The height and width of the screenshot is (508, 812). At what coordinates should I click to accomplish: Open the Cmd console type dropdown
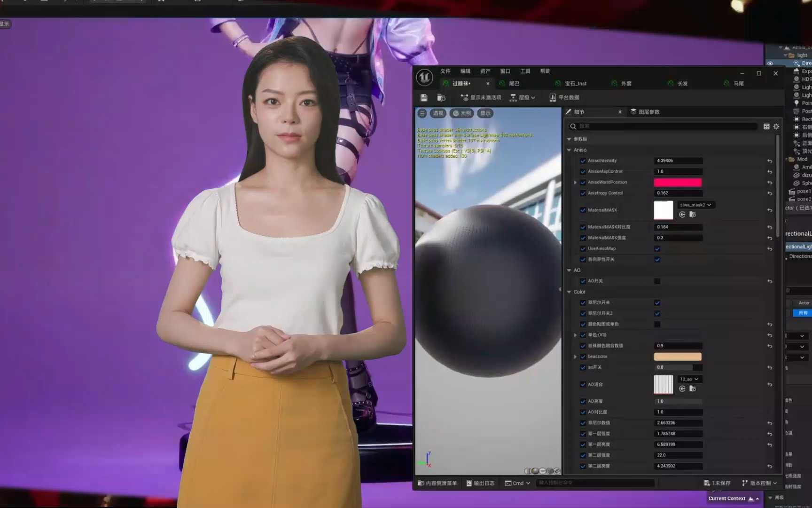click(518, 483)
